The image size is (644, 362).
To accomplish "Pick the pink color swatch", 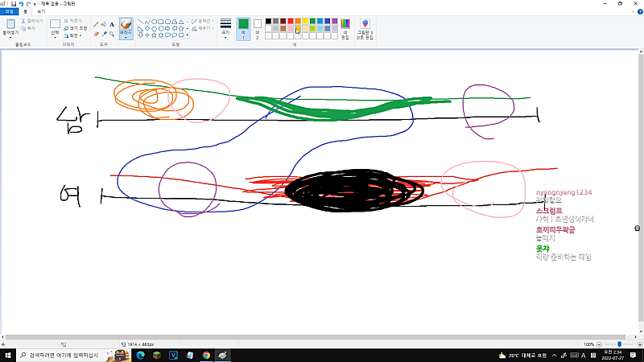I will [291, 29].
